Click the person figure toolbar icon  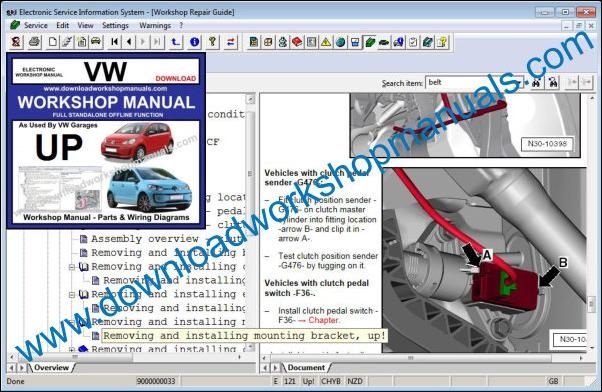[x=283, y=41]
